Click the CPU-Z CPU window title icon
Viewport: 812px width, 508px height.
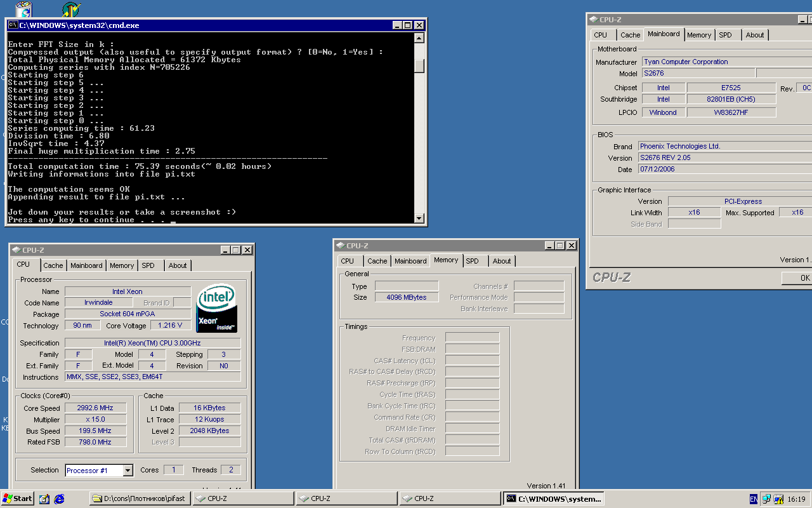click(16, 250)
